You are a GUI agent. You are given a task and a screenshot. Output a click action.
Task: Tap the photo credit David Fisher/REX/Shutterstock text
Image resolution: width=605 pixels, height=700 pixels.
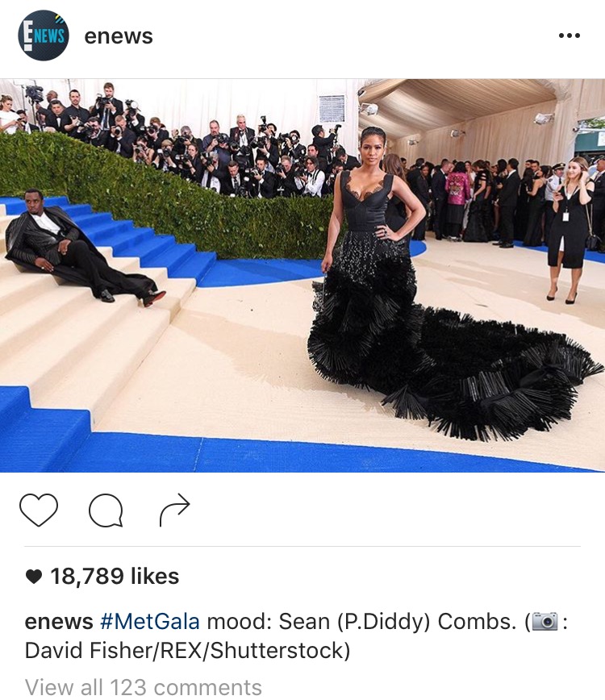pyautogui.click(x=187, y=650)
